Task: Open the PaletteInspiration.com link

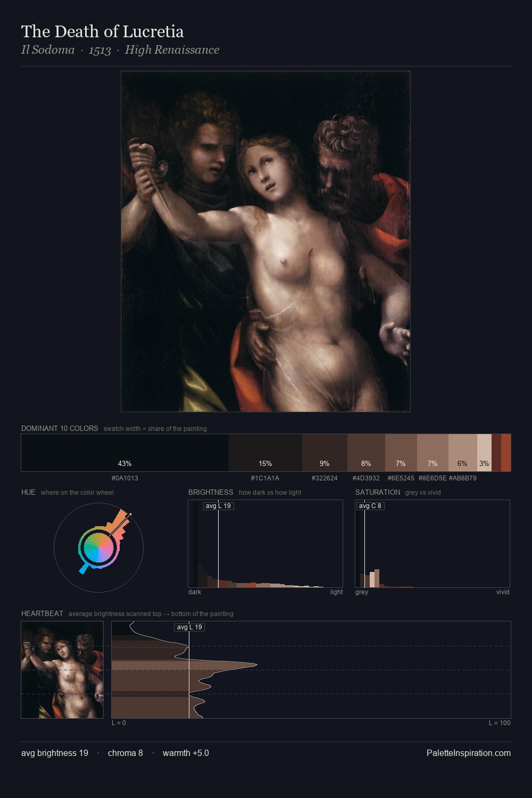Action: pyautogui.click(x=469, y=753)
